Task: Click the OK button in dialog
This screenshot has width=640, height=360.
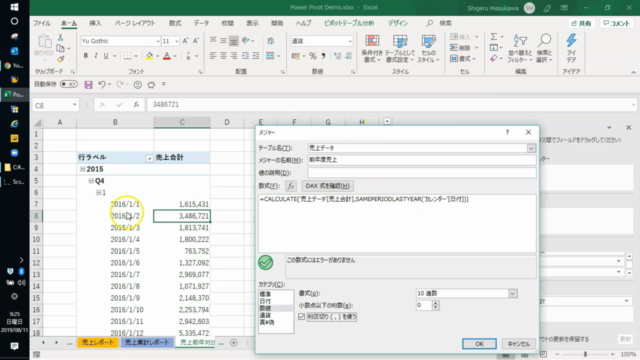Action: (x=479, y=344)
